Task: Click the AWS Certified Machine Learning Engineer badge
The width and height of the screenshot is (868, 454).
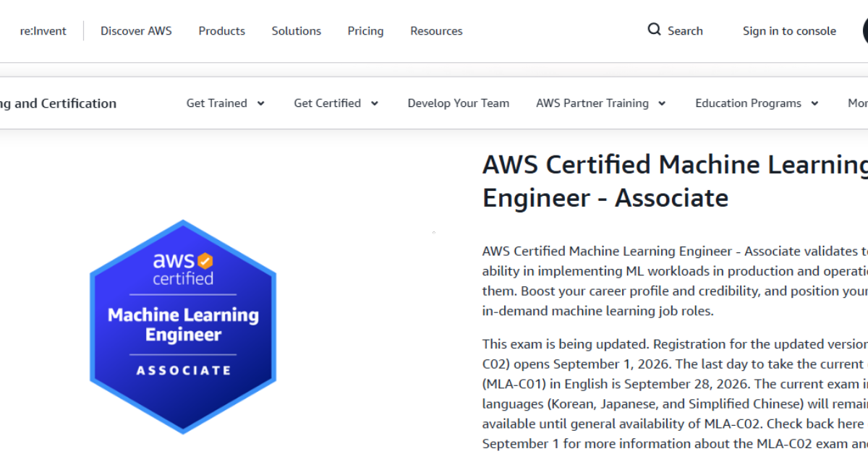Action: 183,327
